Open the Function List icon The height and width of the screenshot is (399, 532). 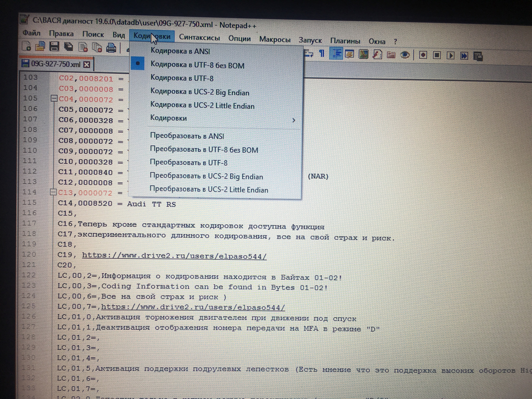[x=377, y=55]
